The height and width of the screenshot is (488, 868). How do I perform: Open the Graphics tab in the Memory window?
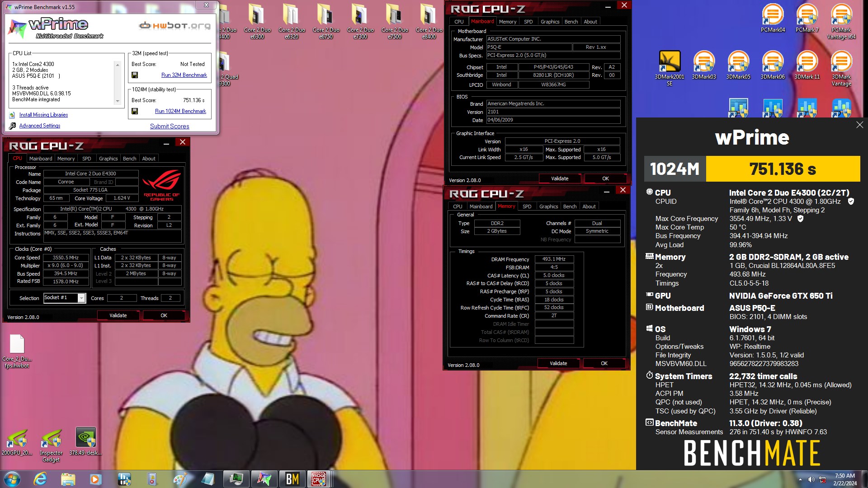(x=549, y=206)
